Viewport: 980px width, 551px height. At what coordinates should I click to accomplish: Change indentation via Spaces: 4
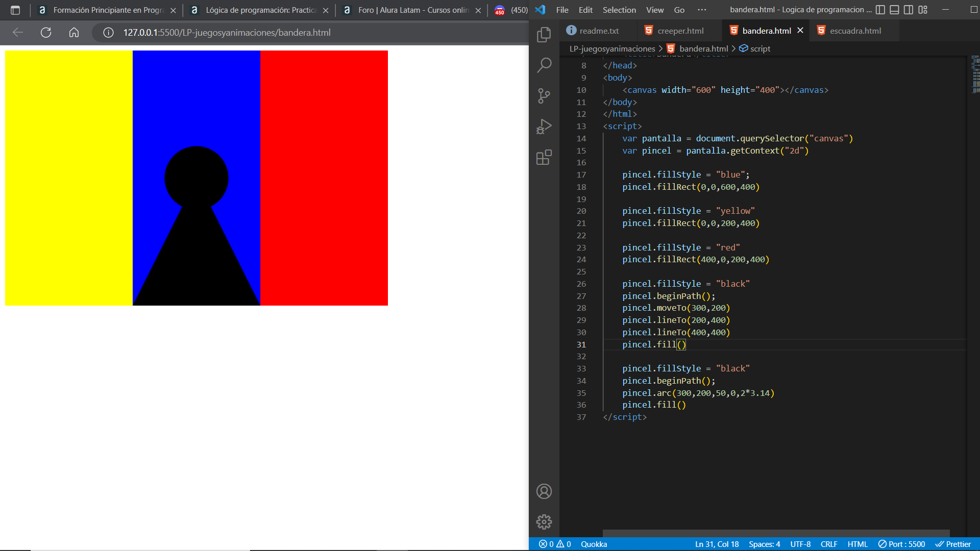tap(764, 544)
